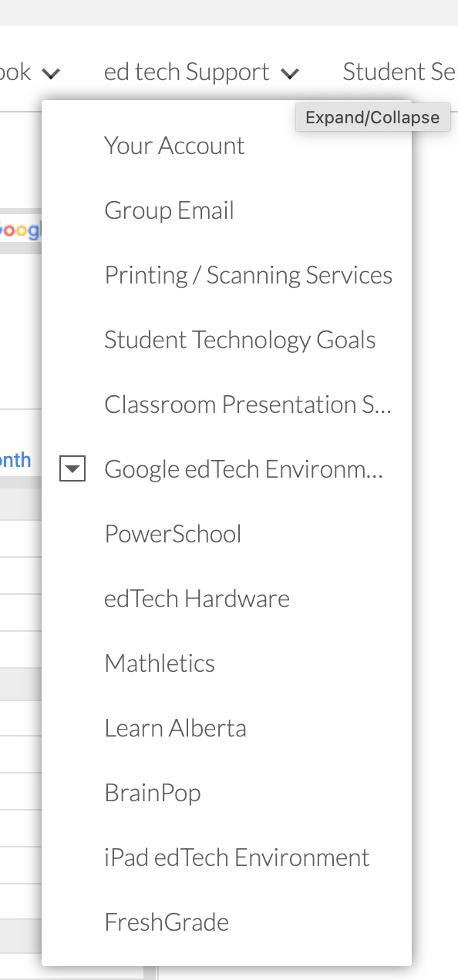Screen dimensions: 458x980
Task: Open the Your Account menu item
Action: click(174, 146)
